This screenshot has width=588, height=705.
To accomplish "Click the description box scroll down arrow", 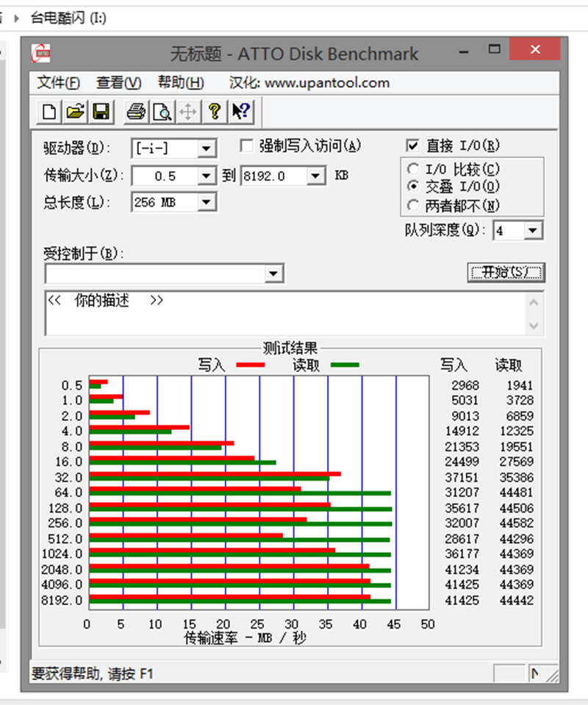I will pyautogui.click(x=534, y=325).
